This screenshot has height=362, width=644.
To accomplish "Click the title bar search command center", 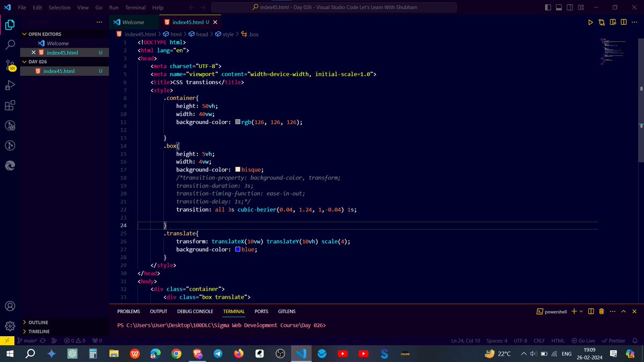I will [334, 8].
